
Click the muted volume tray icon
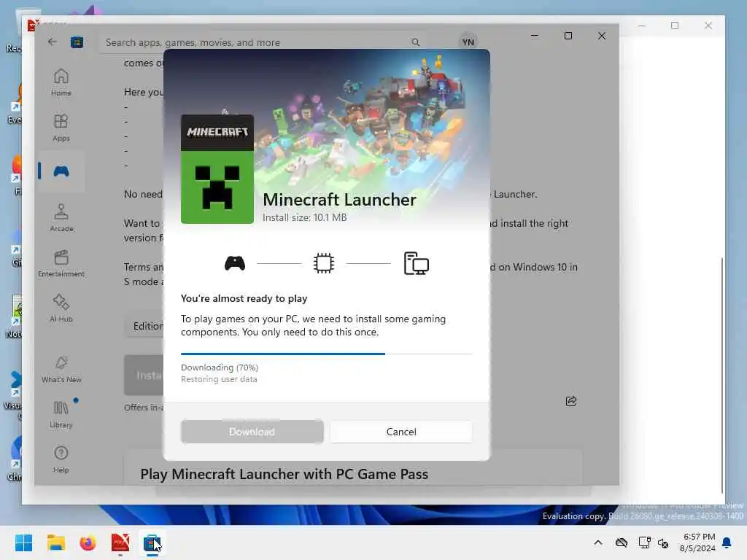[663, 542]
